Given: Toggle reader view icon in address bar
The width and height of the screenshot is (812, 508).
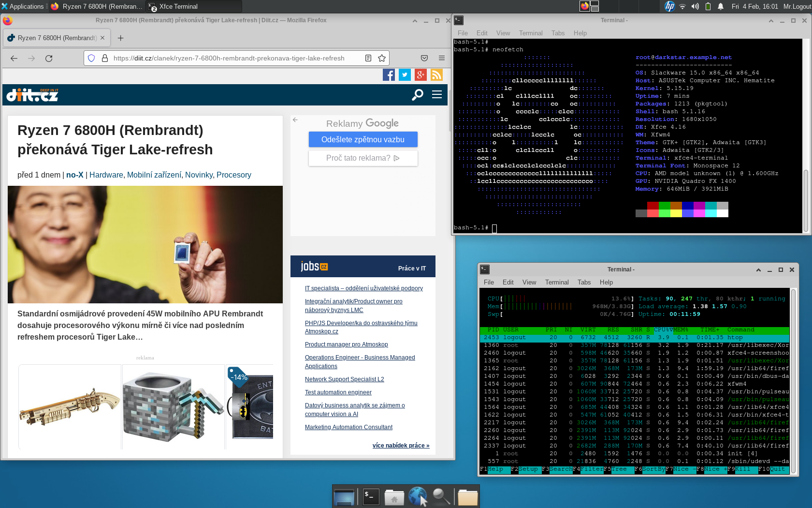Looking at the screenshot, I should coord(368,58).
